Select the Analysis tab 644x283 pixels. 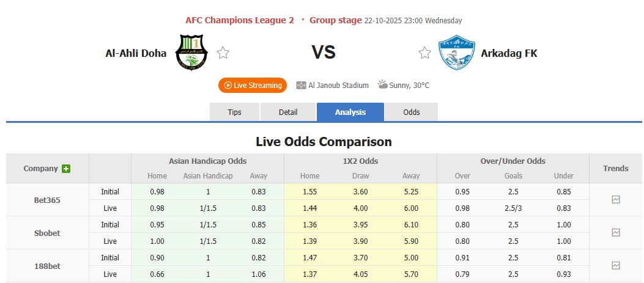[350, 112]
